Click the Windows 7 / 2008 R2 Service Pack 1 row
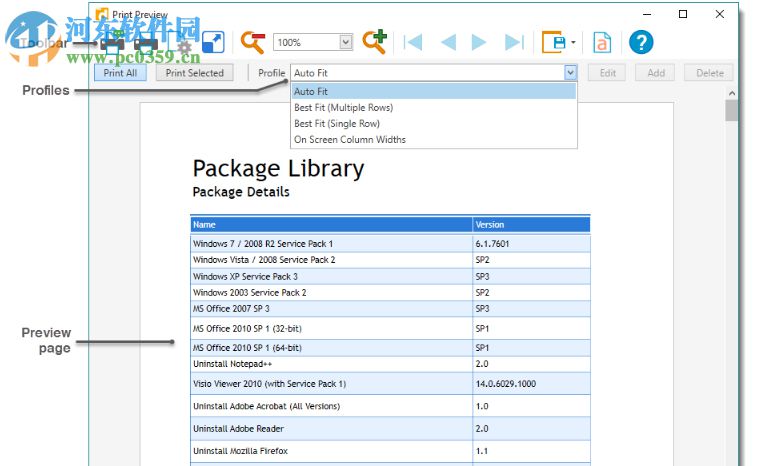 (390, 244)
